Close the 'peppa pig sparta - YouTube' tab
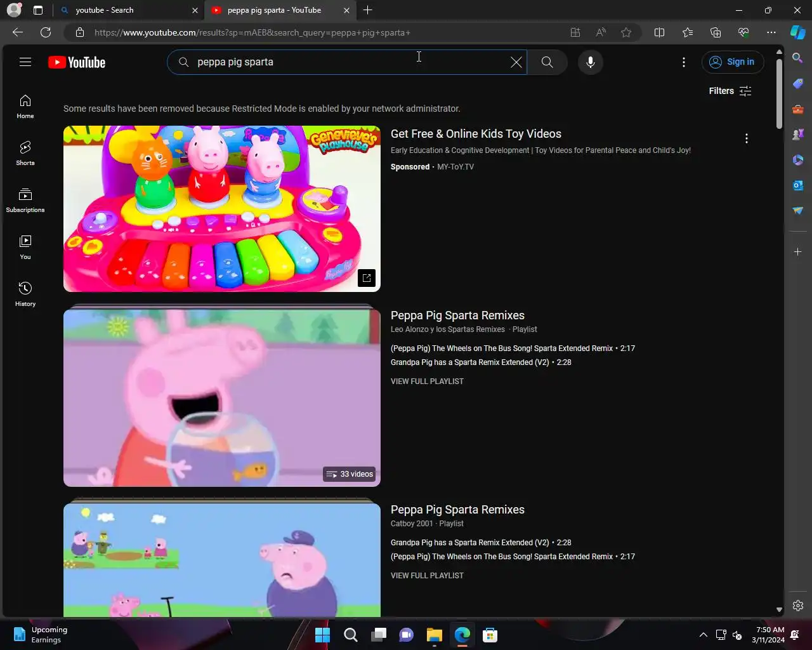This screenshot has height=650, width=812. (x=346, y=10)
